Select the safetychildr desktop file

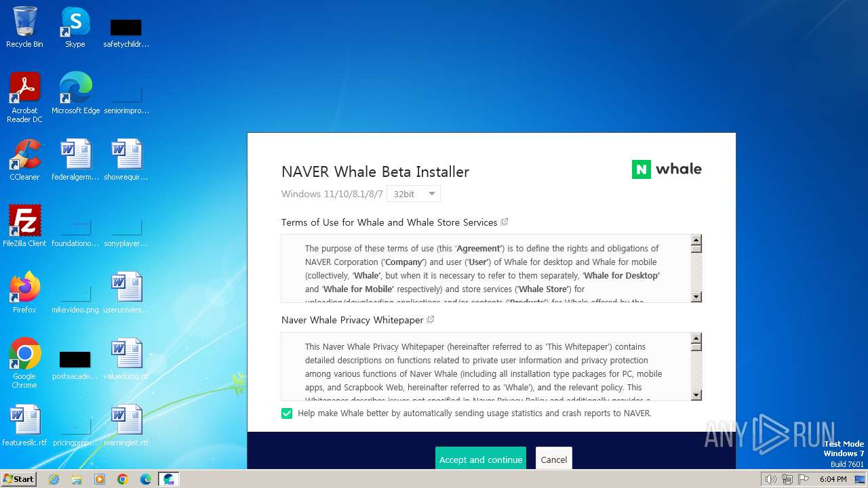126,33
